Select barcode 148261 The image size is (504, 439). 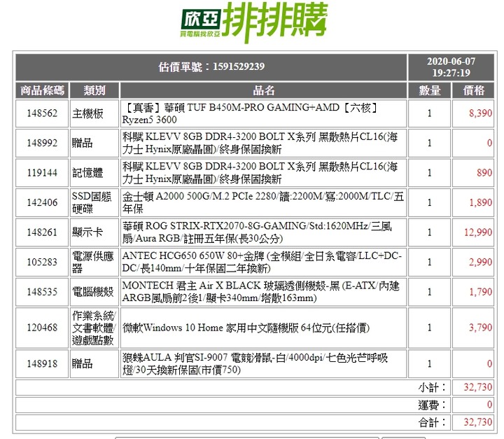pos(42,232)
